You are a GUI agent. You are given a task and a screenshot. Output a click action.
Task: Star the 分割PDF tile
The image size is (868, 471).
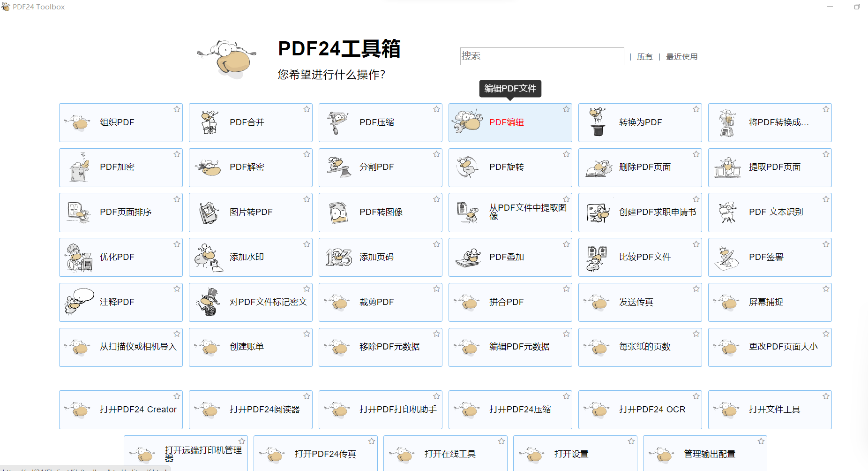point(436,154)
